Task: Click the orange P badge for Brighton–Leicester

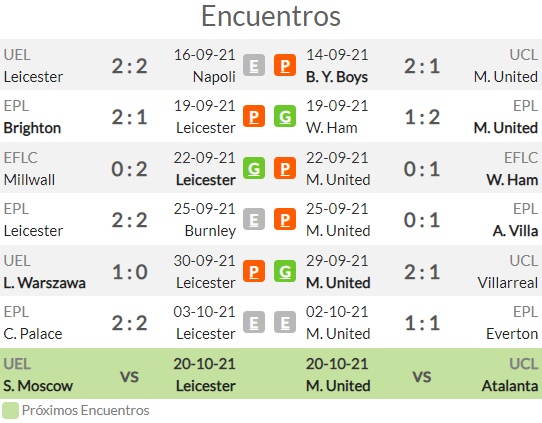Action: [254, 116]
